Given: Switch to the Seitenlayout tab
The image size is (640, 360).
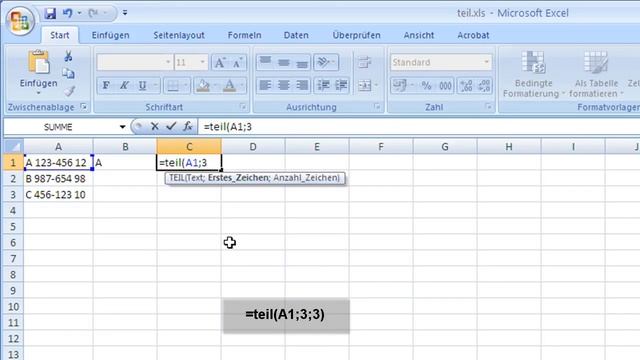Looking at the screenshot, I should tap(179, 35).
